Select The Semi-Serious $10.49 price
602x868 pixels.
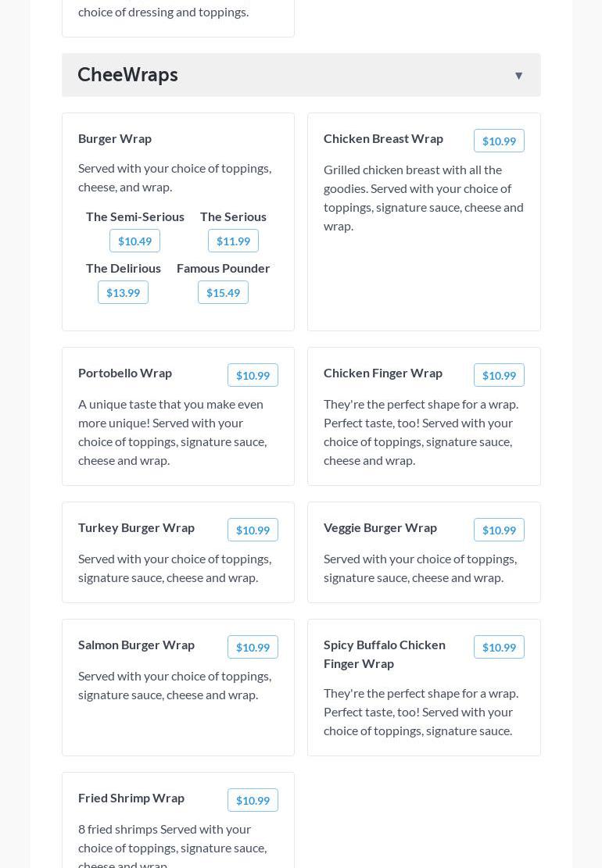coord(134,241)
